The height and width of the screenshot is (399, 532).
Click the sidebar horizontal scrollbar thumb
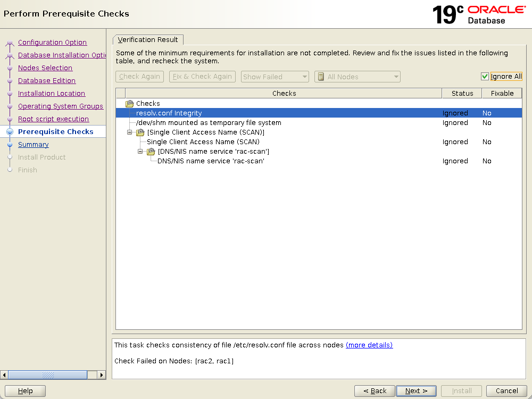click(48, 375)
